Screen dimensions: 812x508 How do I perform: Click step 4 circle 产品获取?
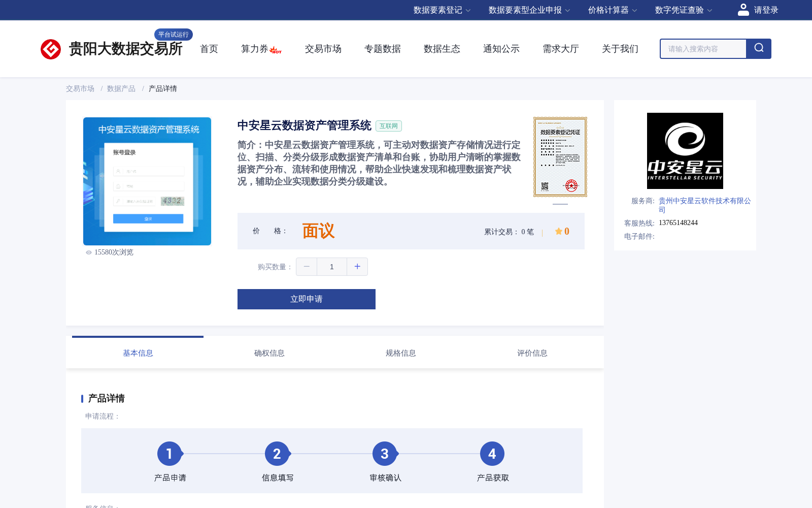click(492, 454)
